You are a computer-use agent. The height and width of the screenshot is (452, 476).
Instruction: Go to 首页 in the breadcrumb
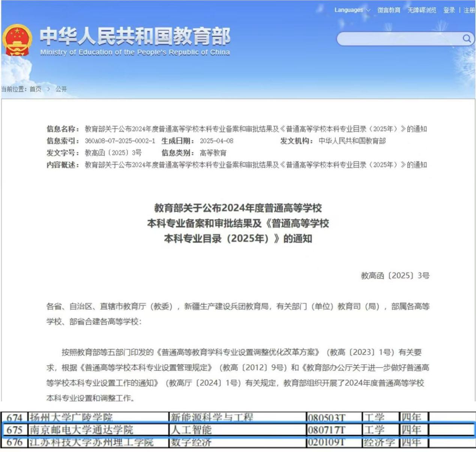(36, 89)
